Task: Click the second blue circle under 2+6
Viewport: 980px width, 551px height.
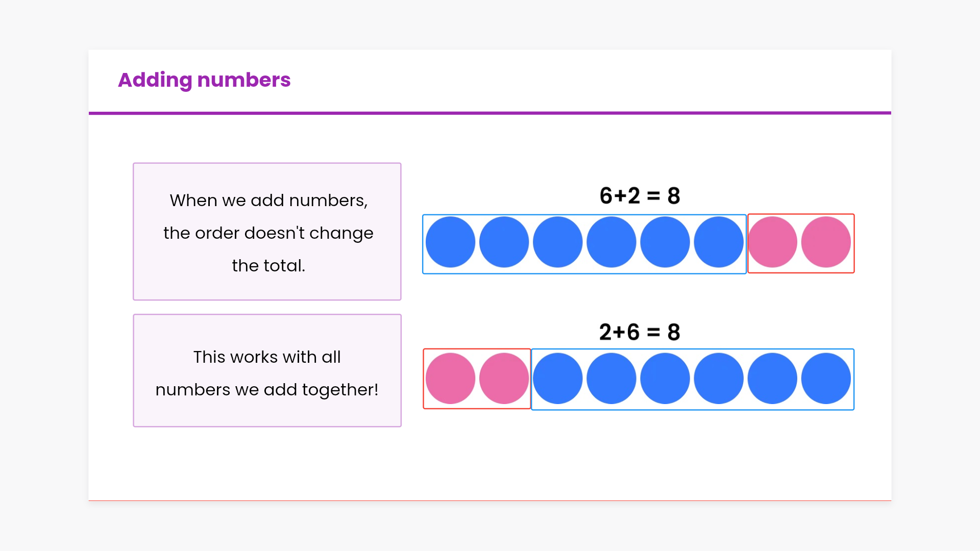Action: (x=611, y=379)
